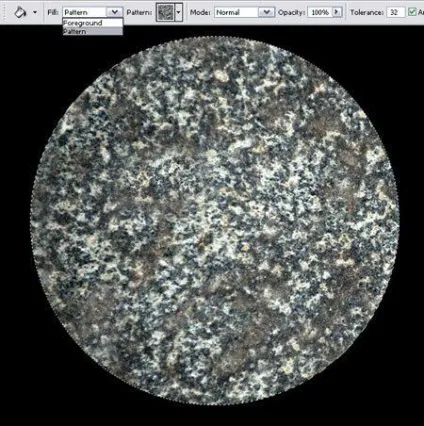Open the tool preset picker arrow
Viewport: 424px width, 426px height.
pyautogui.click(x=35, y=13)
